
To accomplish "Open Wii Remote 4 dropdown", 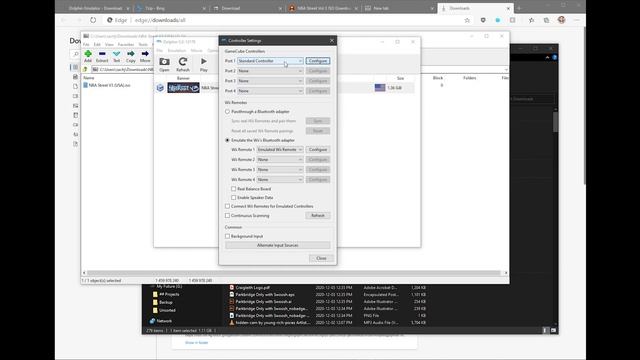I will coord(280,180).
